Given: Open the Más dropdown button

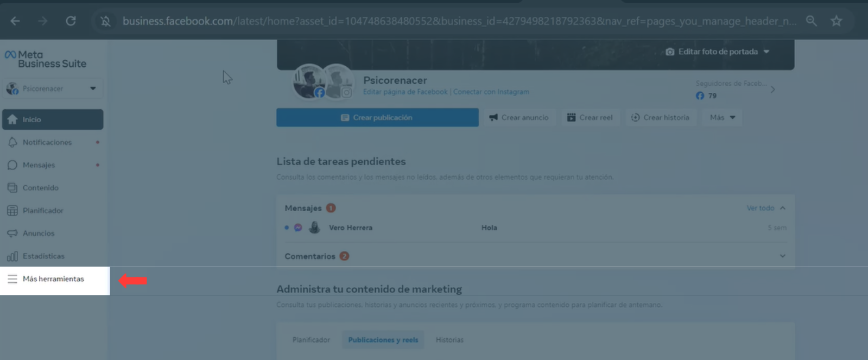Looking at the screenshot, I should click(723, 117).
